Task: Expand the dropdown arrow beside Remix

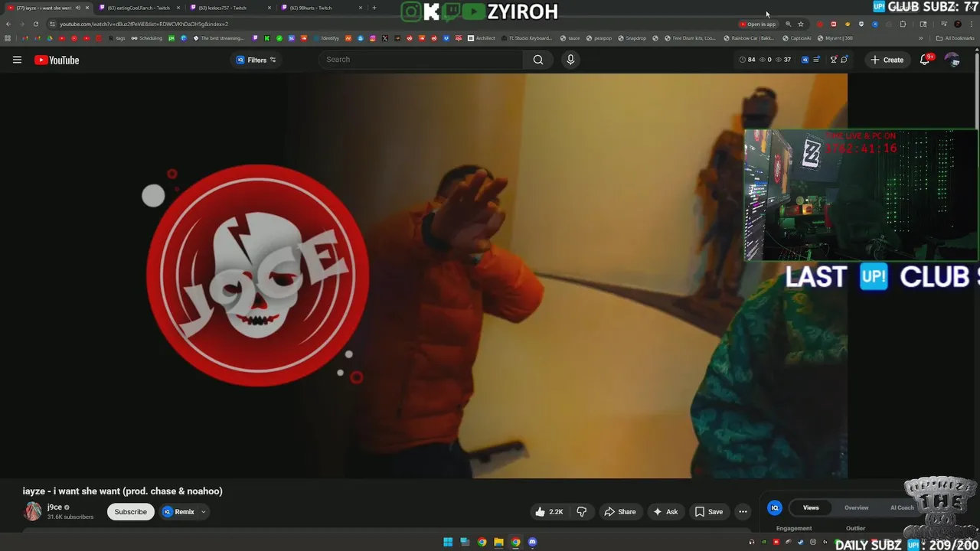Action: 204,512
